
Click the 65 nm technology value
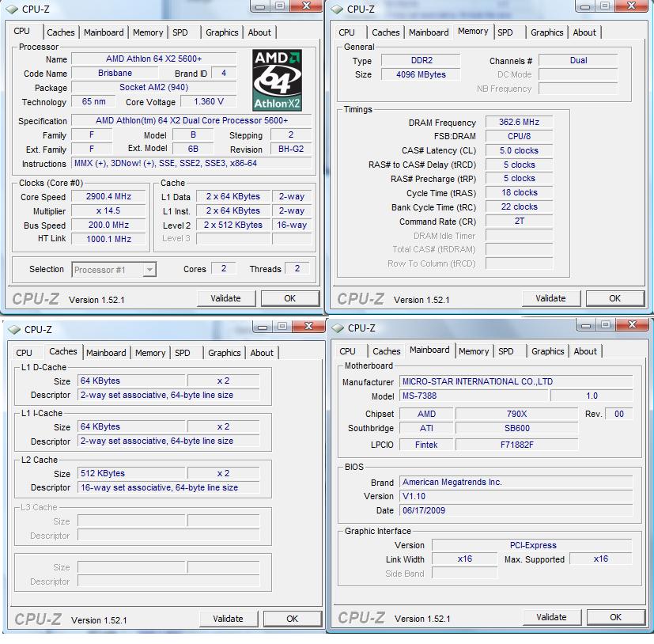(93, 101)
